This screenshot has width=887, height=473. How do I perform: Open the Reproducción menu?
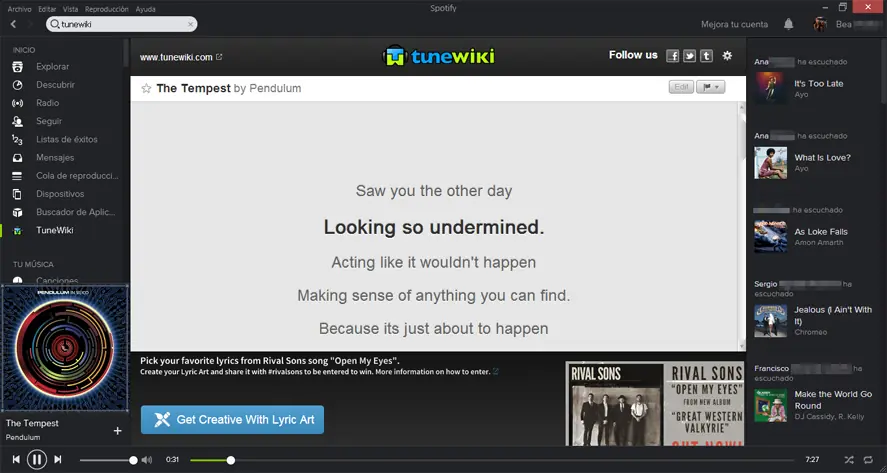pyautogui.click(x=106, y=9)
